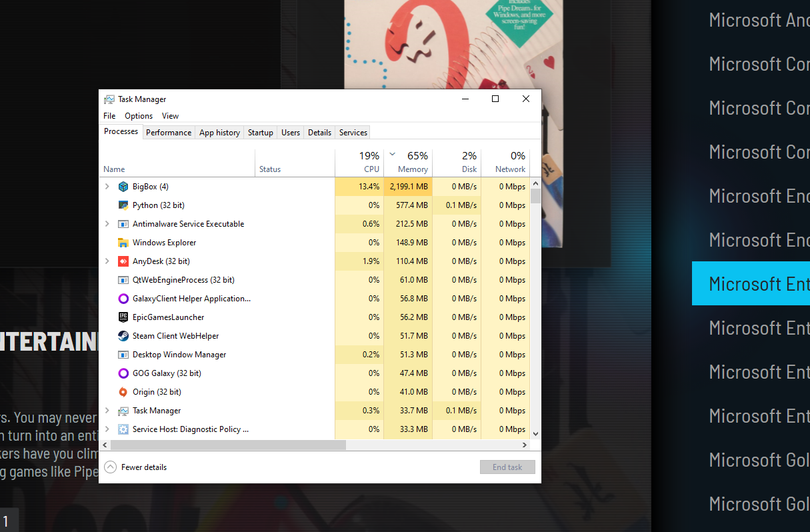Sort processes by the Disk column
The width and height of the screenshot is (810, 532).
click(457, 163)
